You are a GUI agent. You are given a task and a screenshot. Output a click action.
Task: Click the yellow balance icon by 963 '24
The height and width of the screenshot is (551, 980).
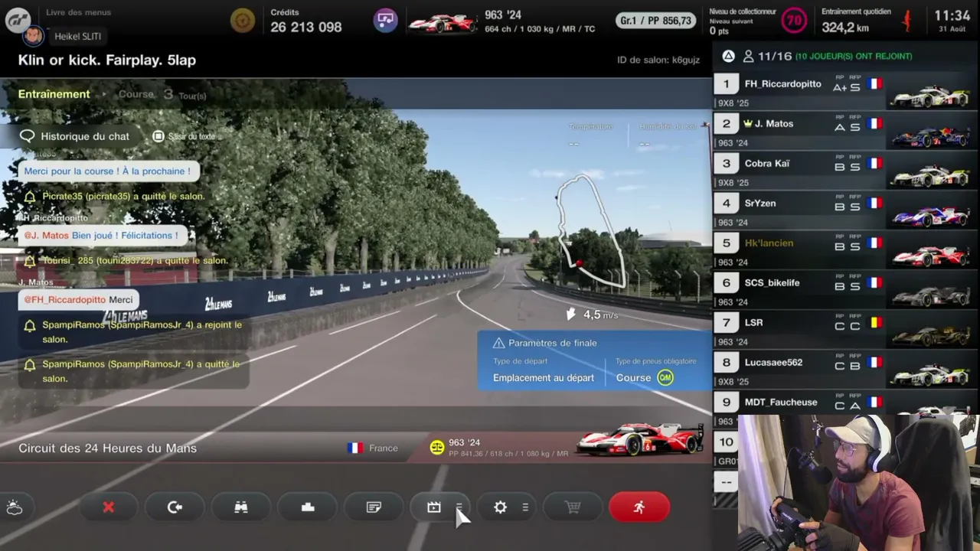(x=436, y=448)
